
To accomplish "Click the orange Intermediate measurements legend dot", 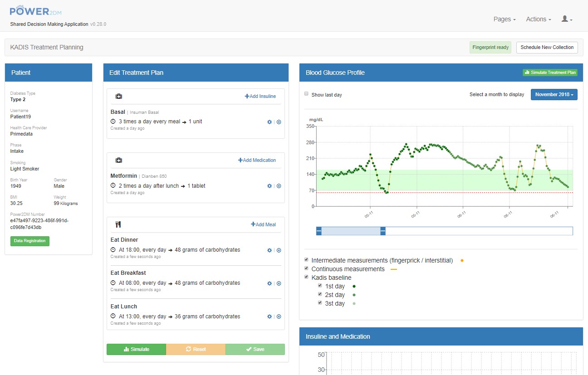I will 462,261.
